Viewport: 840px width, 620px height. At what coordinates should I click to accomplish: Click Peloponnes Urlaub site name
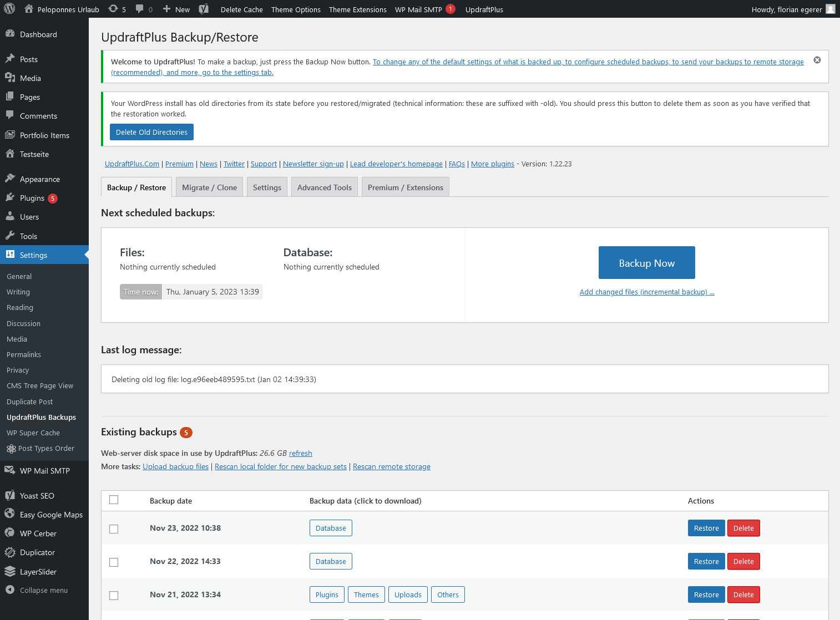pyautogui.click(x=62, y=9)
